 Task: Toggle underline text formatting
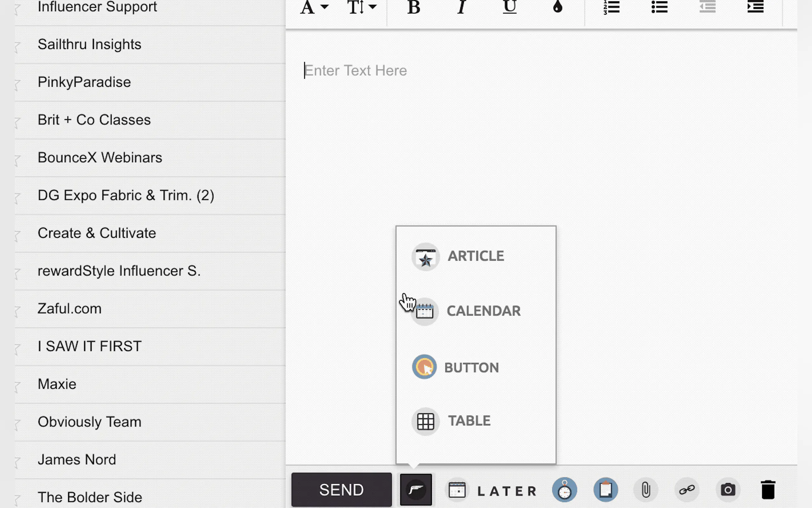tap(510, 7)
